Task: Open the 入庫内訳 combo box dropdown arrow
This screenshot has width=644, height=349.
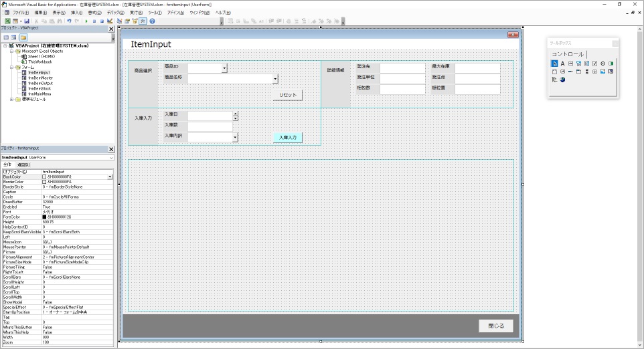Action: 236,137
